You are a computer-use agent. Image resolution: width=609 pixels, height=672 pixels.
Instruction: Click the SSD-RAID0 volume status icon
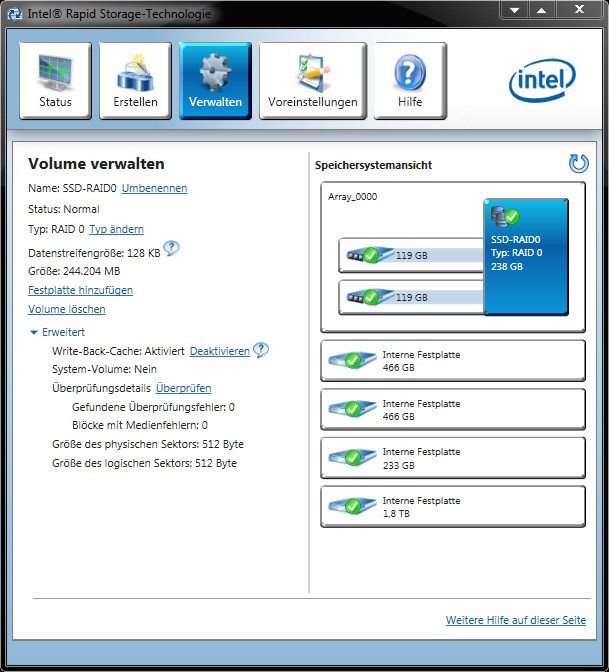tap(506, 216)
